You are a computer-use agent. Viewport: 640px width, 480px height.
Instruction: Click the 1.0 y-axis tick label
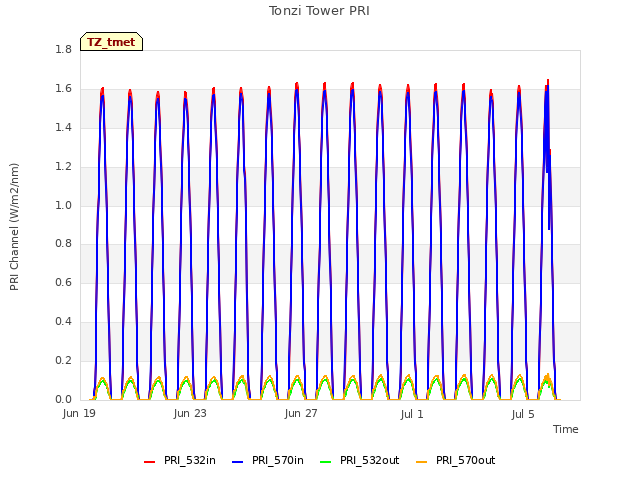(x=64, y=205)
